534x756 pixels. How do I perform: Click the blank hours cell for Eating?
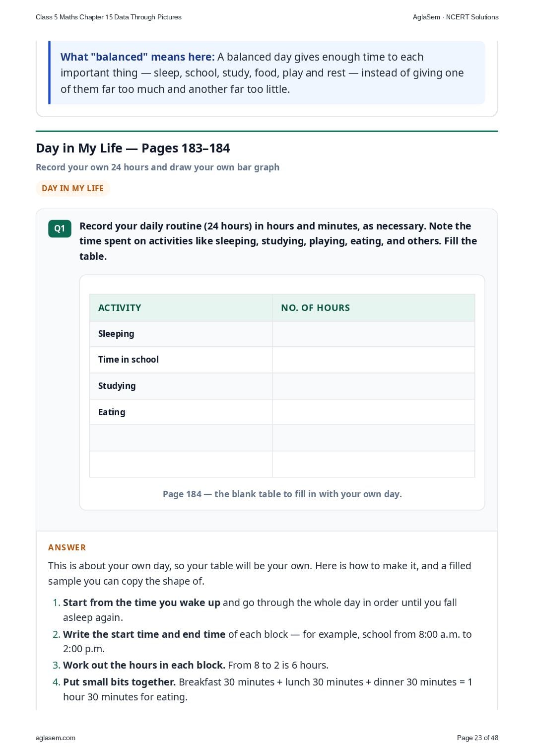point(373,412)
